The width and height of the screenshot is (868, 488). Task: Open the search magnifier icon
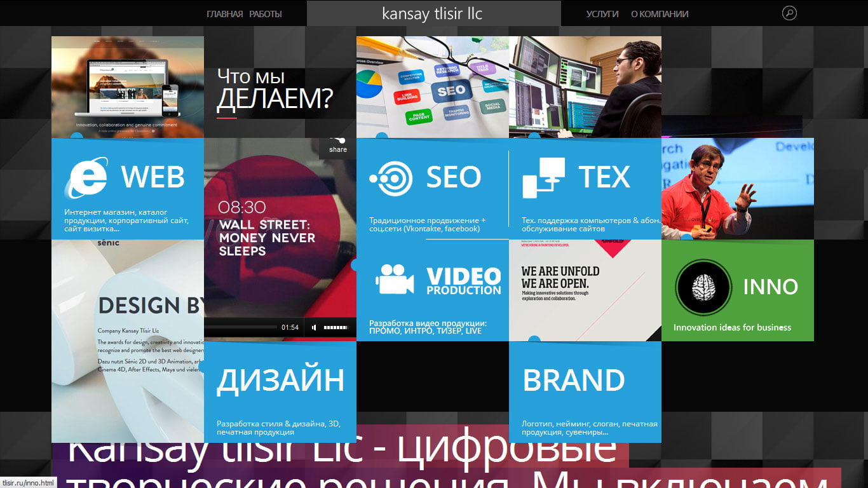point(789,13)
